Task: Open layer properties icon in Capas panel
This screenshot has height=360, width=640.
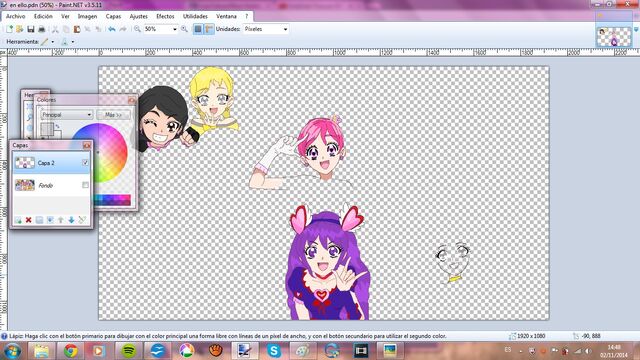Action: tap(82, 220)
